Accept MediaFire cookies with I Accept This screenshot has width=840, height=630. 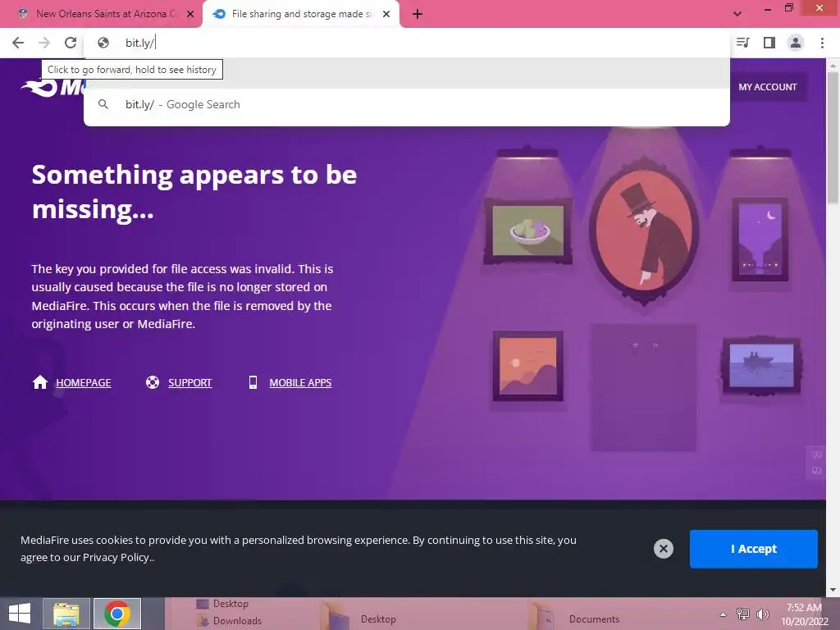[x=753, y=549]
